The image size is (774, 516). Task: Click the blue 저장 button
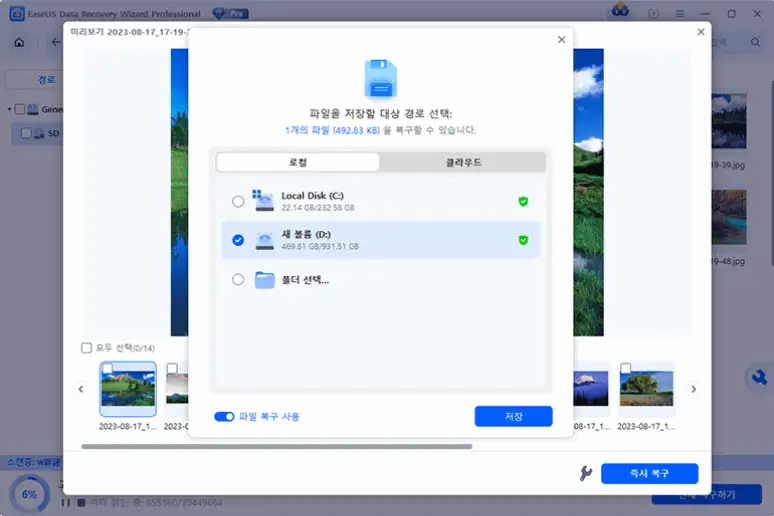click(513, 416)
